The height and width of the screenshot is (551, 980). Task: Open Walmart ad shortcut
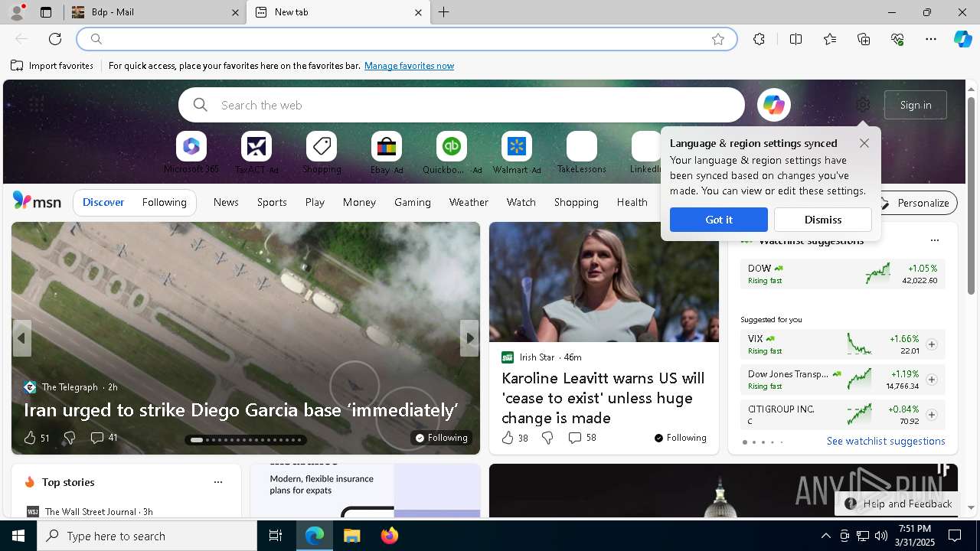pos(517,153)
